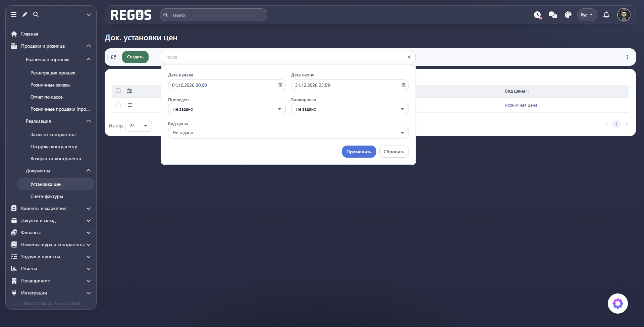Image resolution: width=644 pixels, height=327 pixels.
Task: Click the top global Поиск field
Action: pyautogui.click(x=214, y=15)
